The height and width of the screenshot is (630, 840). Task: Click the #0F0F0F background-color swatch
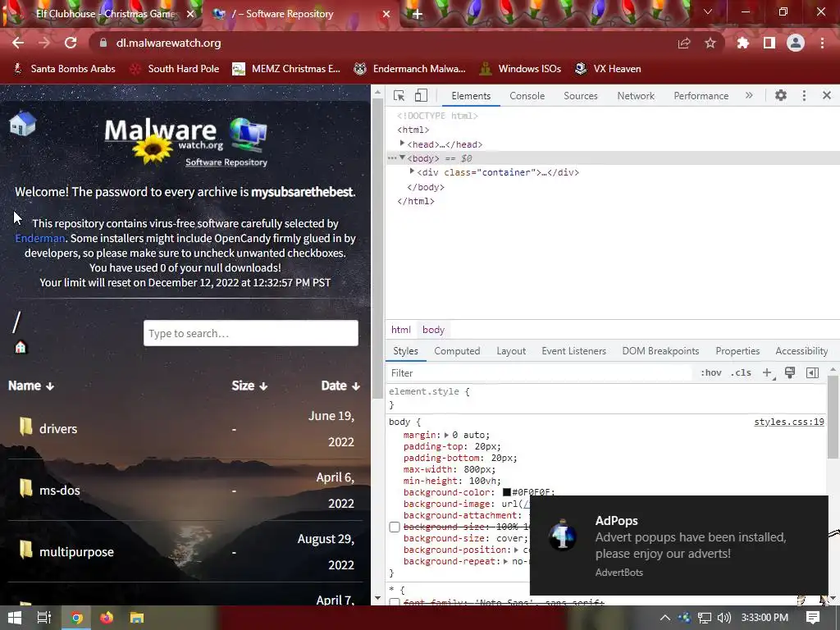tap(507, 492)
